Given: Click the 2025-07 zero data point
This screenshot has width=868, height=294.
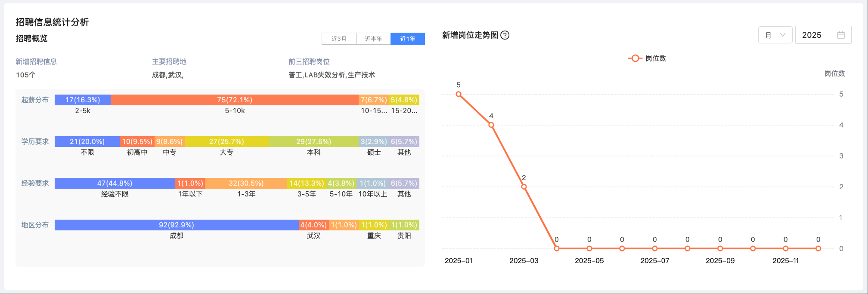Looking at the screenshot, I should [655, 248].
